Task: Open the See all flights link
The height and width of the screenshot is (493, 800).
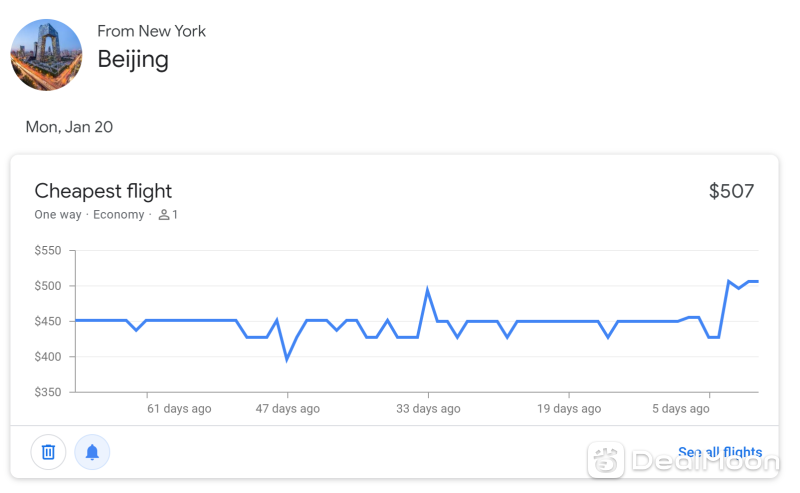Action: point(720,452)
